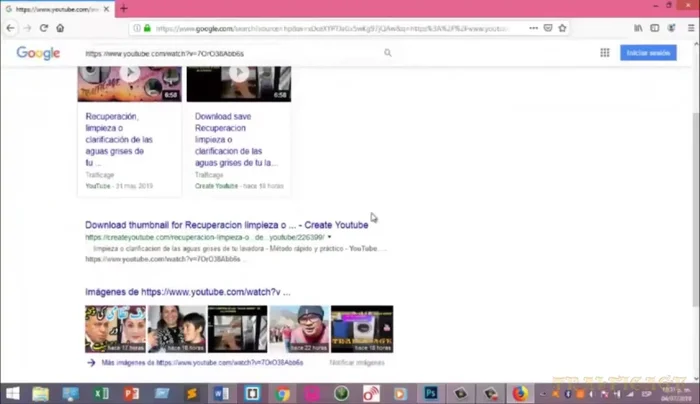Open a new browser tab
700x404 pixels.
pos(124,8)
